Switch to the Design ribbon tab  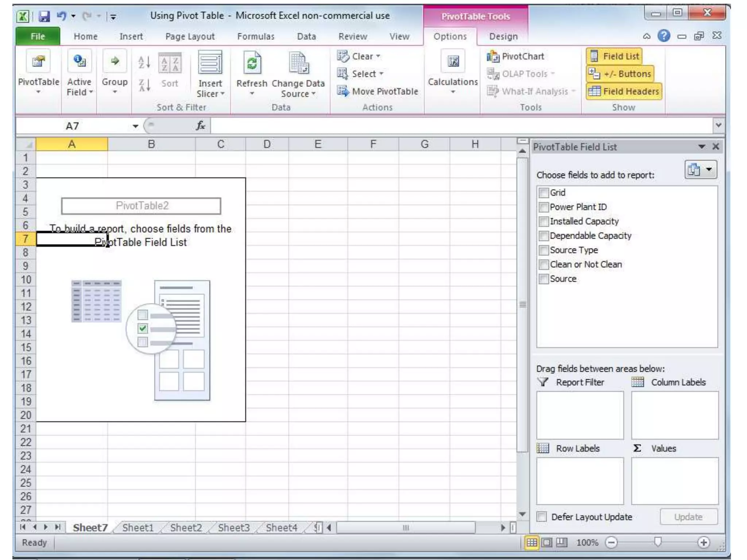pos(503,36)
